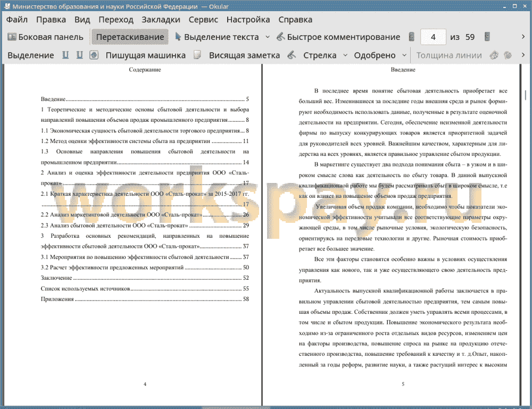Viewport: 532px width, 409px height.
Task: Click contents entry '3.1 Мероприятия по повышению эффективности'
Action: [x=145, y=257]
